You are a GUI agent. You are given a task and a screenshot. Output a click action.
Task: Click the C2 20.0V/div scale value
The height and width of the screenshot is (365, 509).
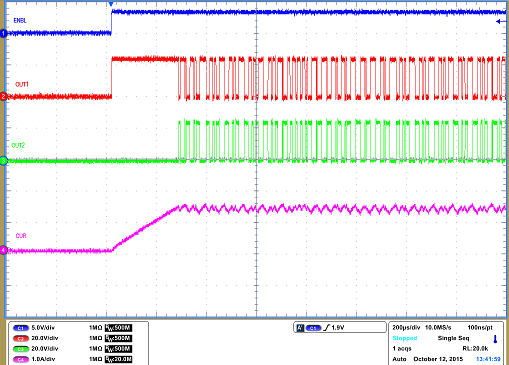tap(45, 338)
